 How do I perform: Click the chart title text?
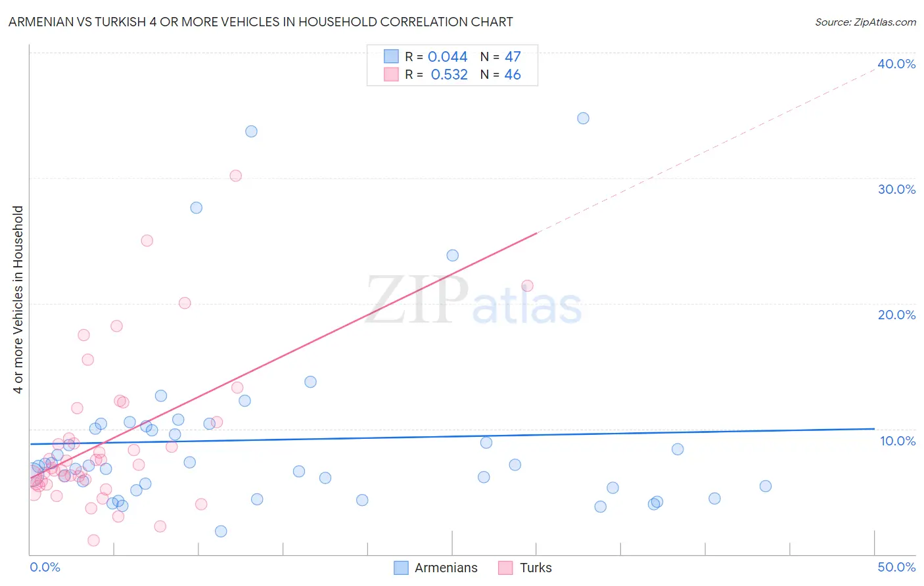(x=261, y=22)
